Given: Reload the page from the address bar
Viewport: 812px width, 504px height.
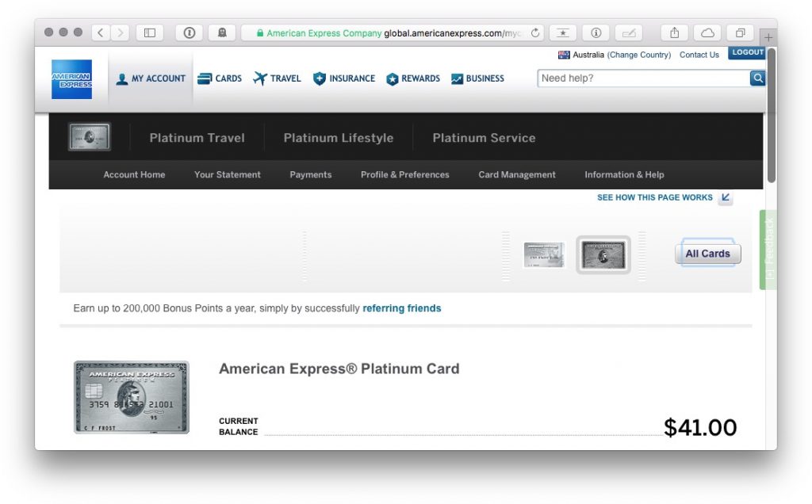Looking at the screenshot, I should [535, 32].
